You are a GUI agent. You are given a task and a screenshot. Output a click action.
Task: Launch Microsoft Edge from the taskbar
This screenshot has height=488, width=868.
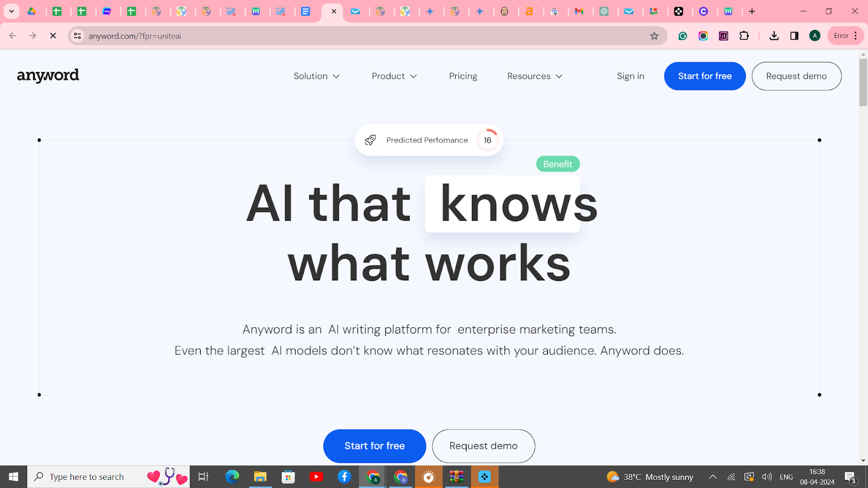(232, 477)
